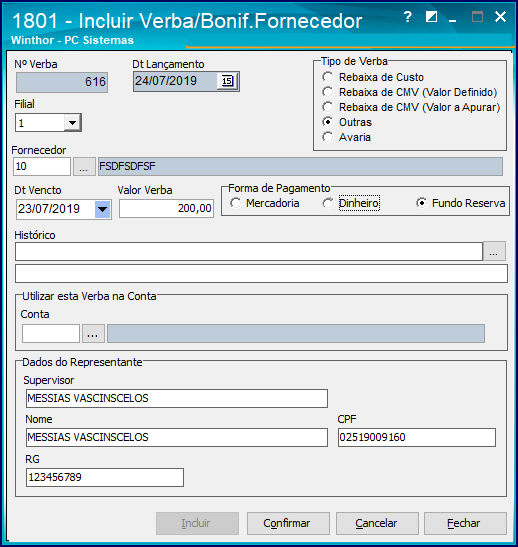Click the help question mark icon
The width and height of the screenshot is (518, 547).
(407, 17)
